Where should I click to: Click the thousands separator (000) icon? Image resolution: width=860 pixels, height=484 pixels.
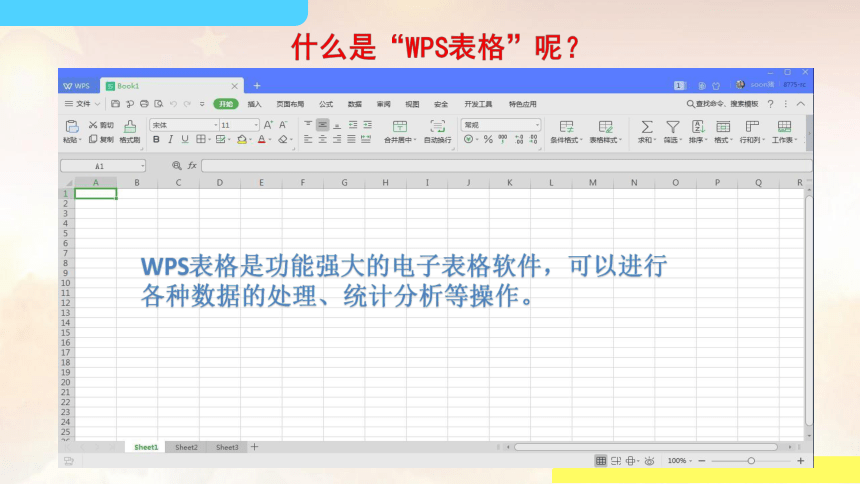coord(502,139)
